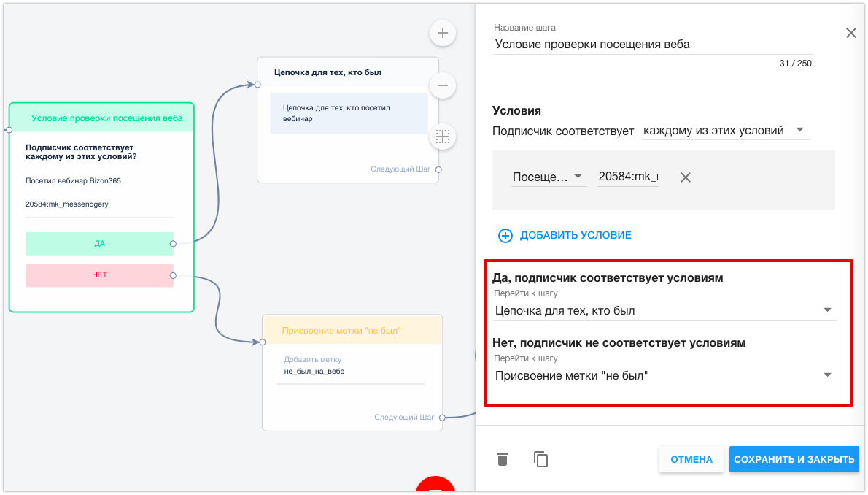Delete step using trash icon
This screenshot has width=868, height=495.
click(503, 459)
